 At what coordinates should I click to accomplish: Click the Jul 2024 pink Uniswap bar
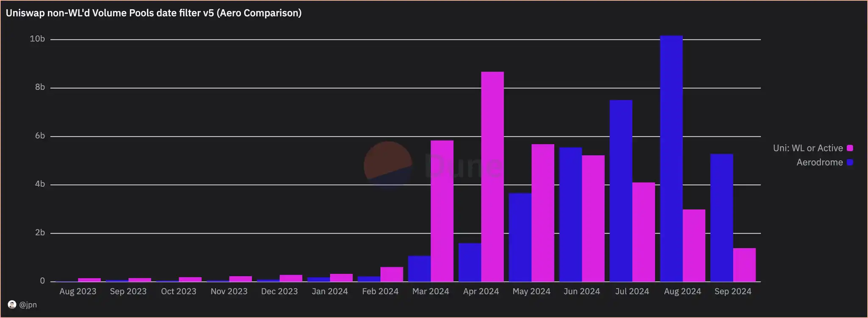coord(643,232)
